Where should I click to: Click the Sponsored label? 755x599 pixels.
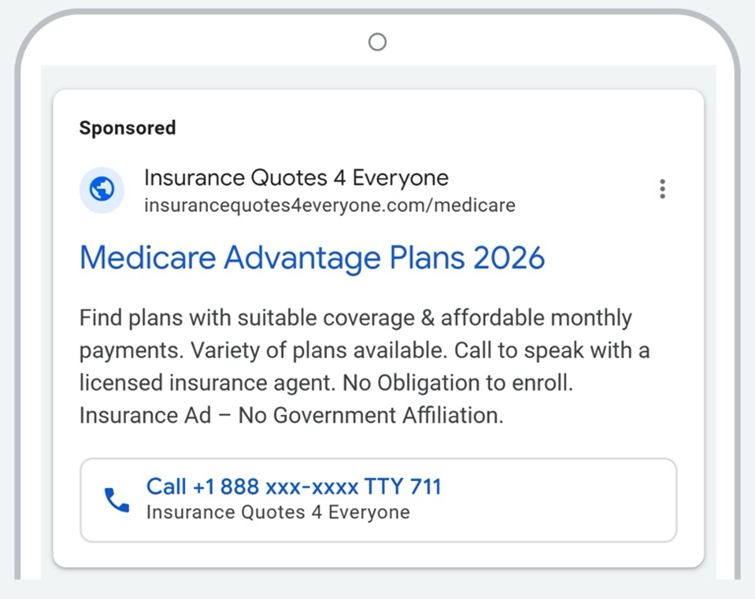pyautogui.click(x=127, y=128)
